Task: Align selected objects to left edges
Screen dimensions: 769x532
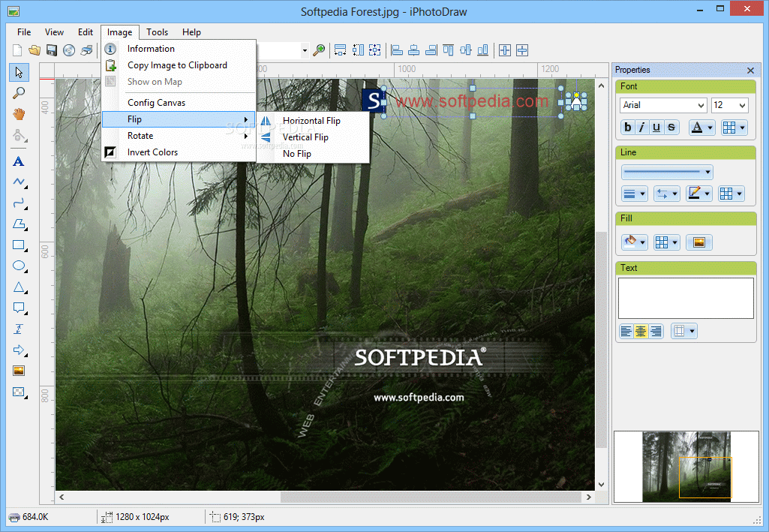Action: coord(397,50)
